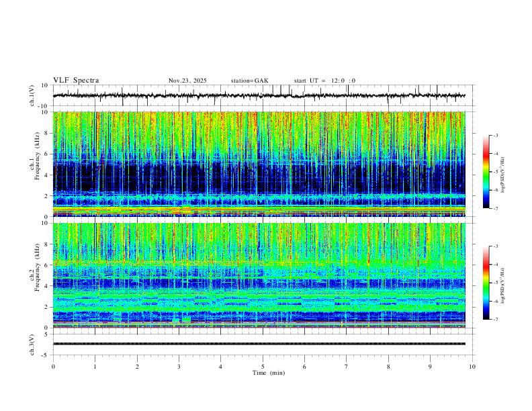Screen dimensions: 532x411
Task: Click time axis tick label "10"
Action: click(x=472, y=367)
